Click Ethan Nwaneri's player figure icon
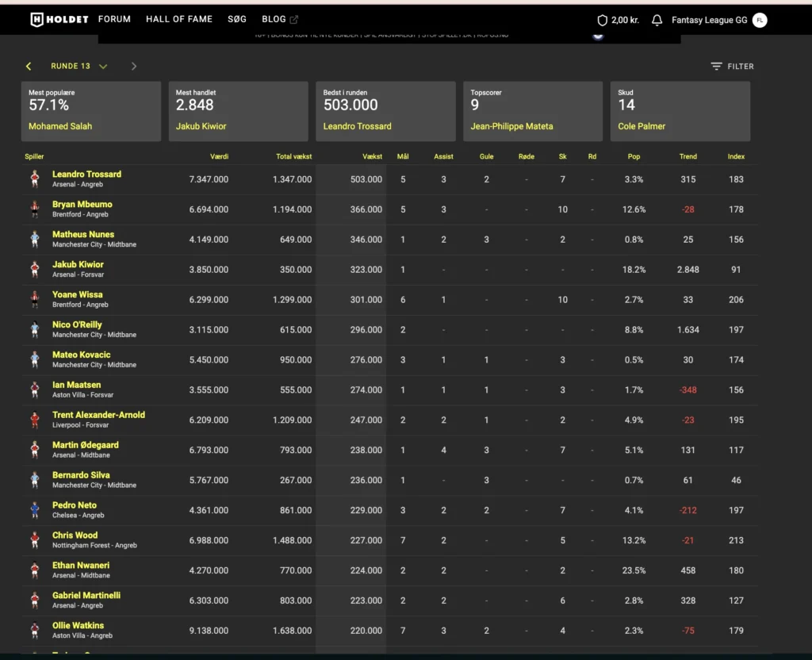 coord(35,570)
